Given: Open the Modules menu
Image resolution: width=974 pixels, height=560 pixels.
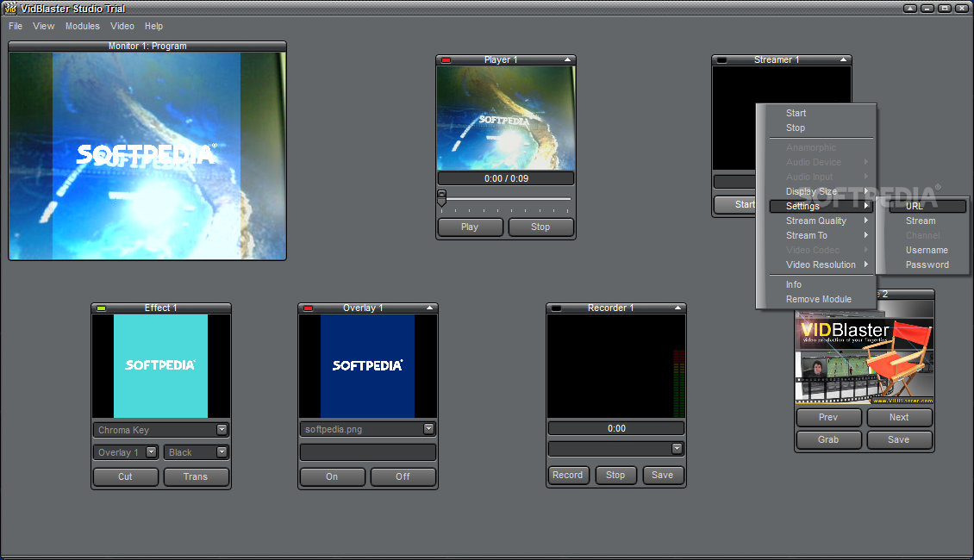Looking at the screenshot, I should 83,26.
